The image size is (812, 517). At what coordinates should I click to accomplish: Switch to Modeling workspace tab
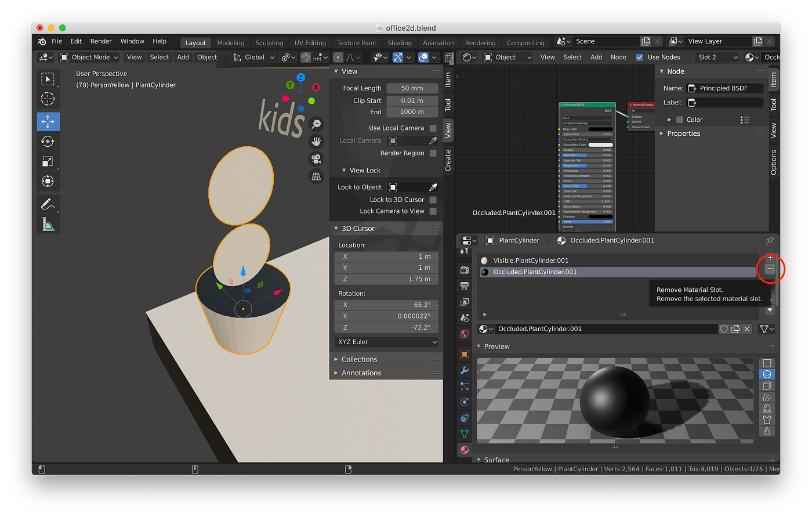click(x=231, y=43)
